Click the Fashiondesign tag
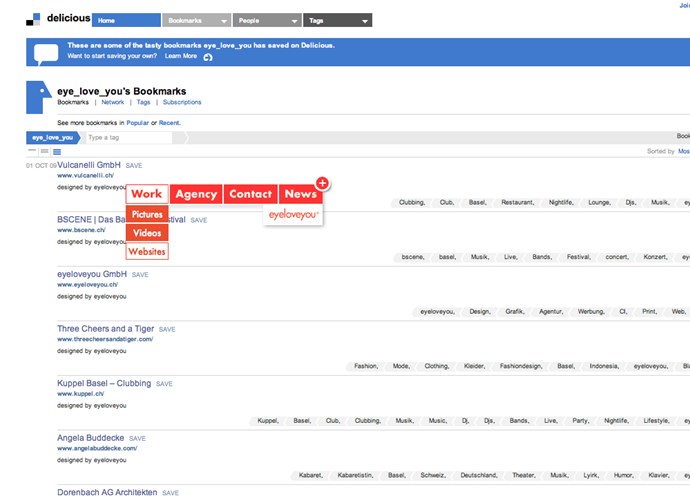Screen dimensions: 690x496 tap(521, 366)
